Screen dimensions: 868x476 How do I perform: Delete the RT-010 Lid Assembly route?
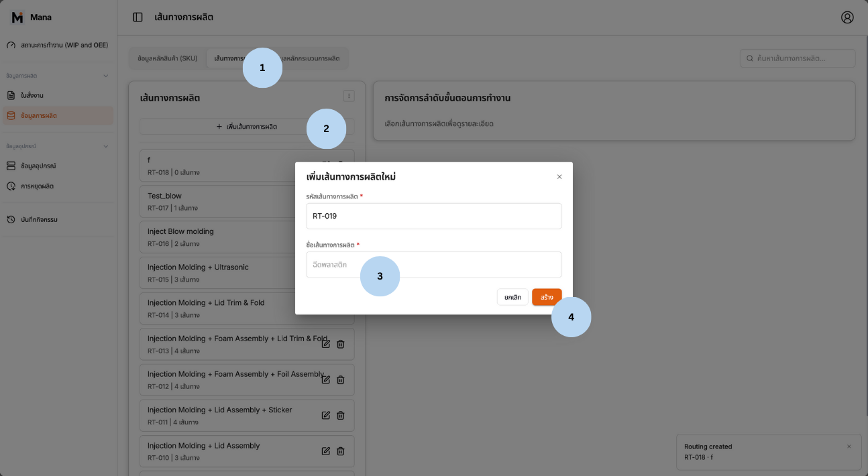pyautogui.click(x=341, y=451)
